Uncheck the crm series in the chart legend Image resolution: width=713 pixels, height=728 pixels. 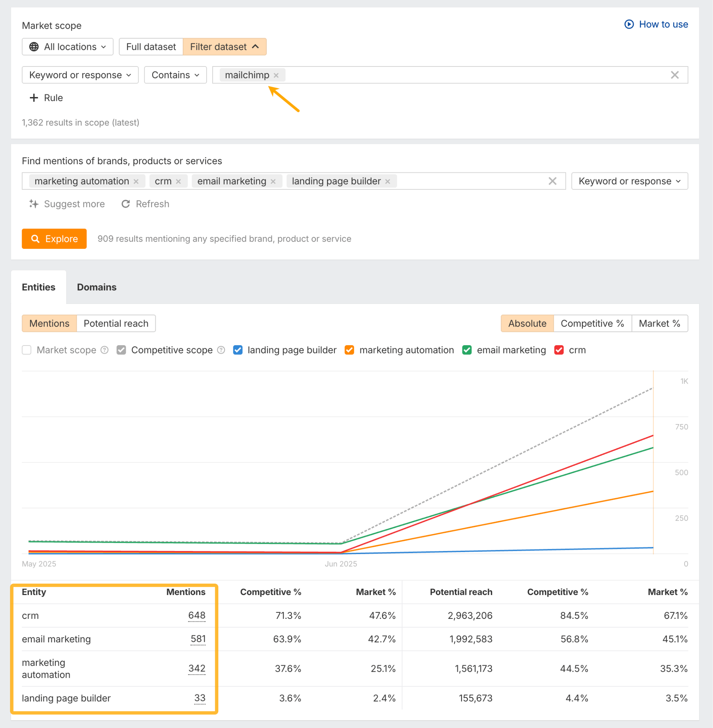point(559,350)
